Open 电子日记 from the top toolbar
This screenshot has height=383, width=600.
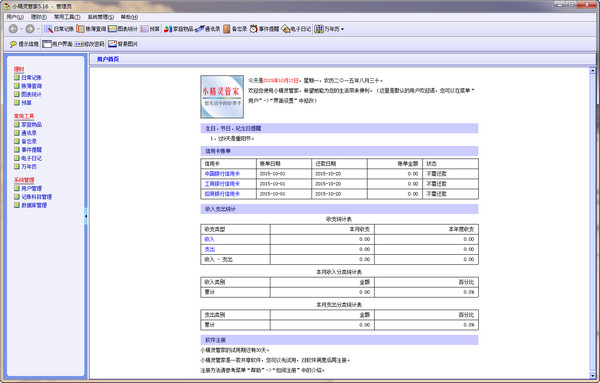pyautogui.click(x=296, y=29)
